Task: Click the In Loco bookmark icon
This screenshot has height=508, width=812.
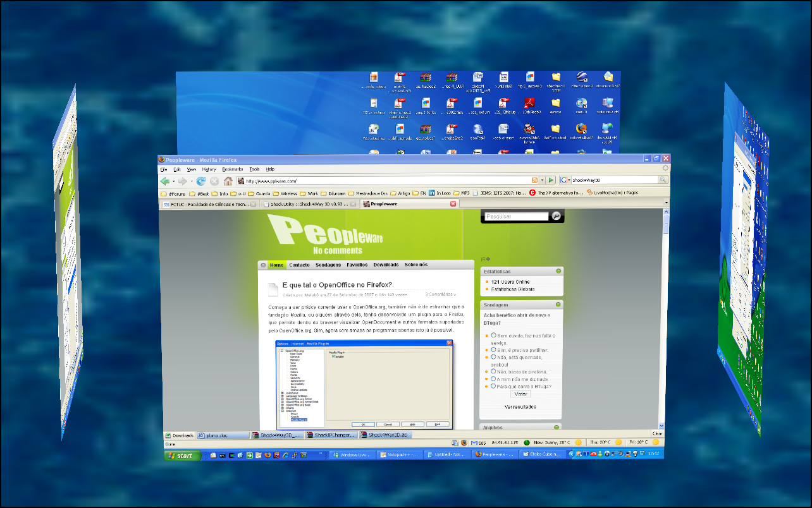Action: 432,193
